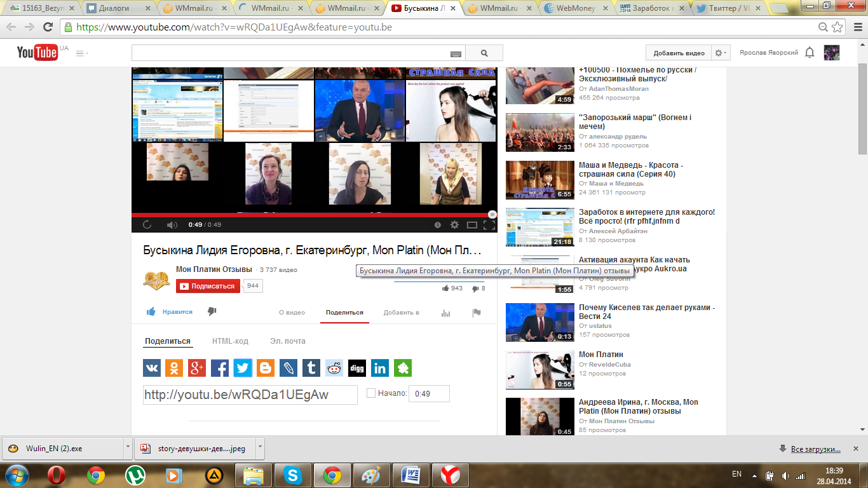Click the red video progress bar

314,215
